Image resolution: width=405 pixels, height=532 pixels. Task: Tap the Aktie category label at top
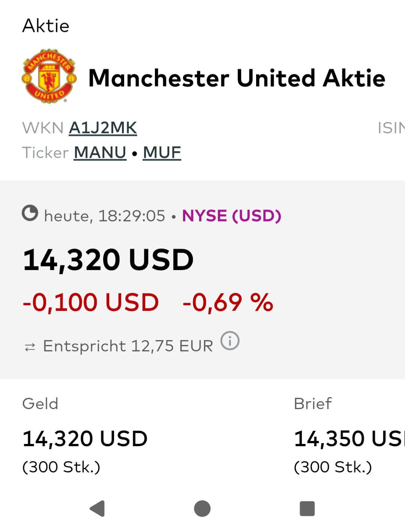tap(46, 26)
